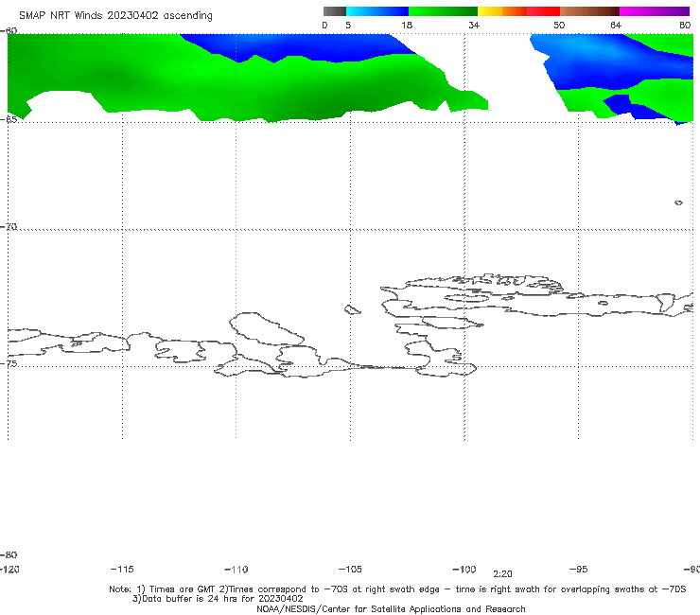Click the large oval island outline near -109 longitude
This screenshot has height=615, width=700.
point(267,329)
